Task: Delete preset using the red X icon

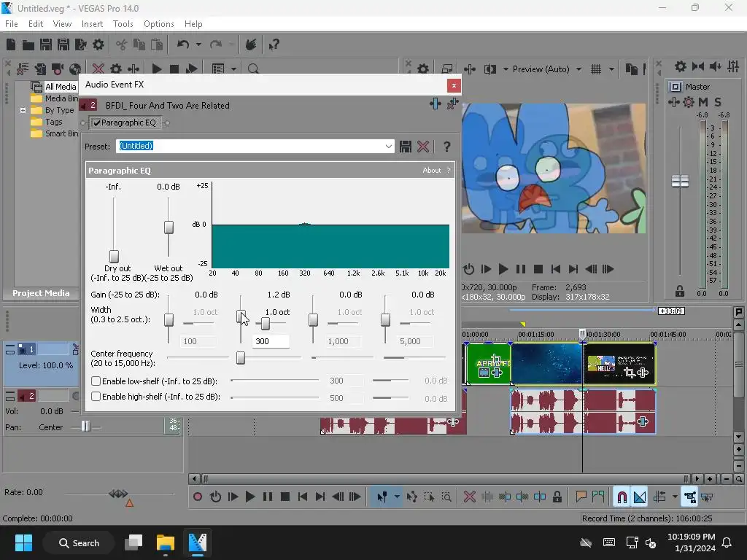Action: pyautogui.click(x=423, y=147)
